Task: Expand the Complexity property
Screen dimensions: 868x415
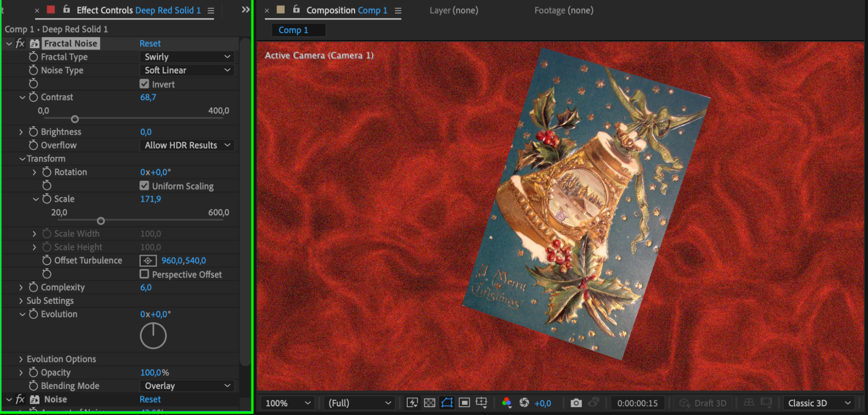Action: (21, 287)
